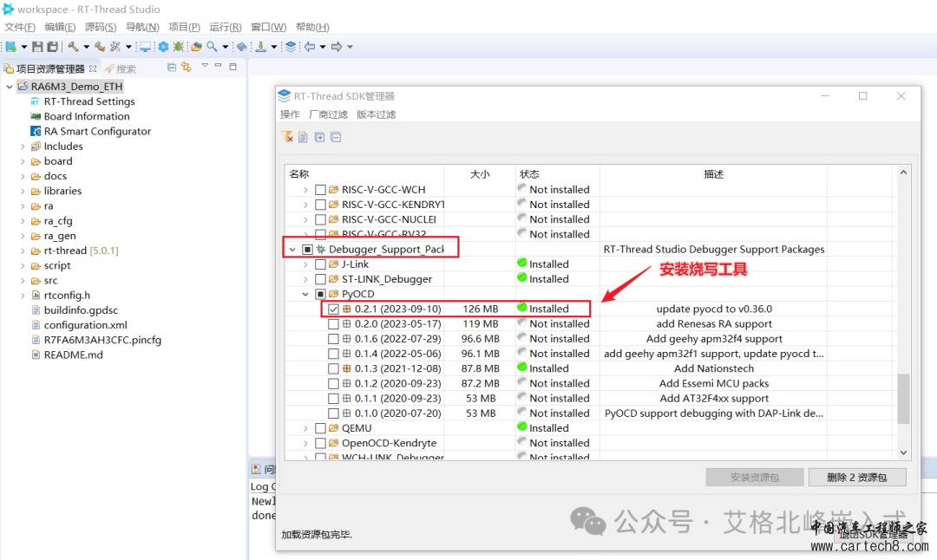Open the 项目(P) menu
This screenshot has width=937, height=560.
184,27
